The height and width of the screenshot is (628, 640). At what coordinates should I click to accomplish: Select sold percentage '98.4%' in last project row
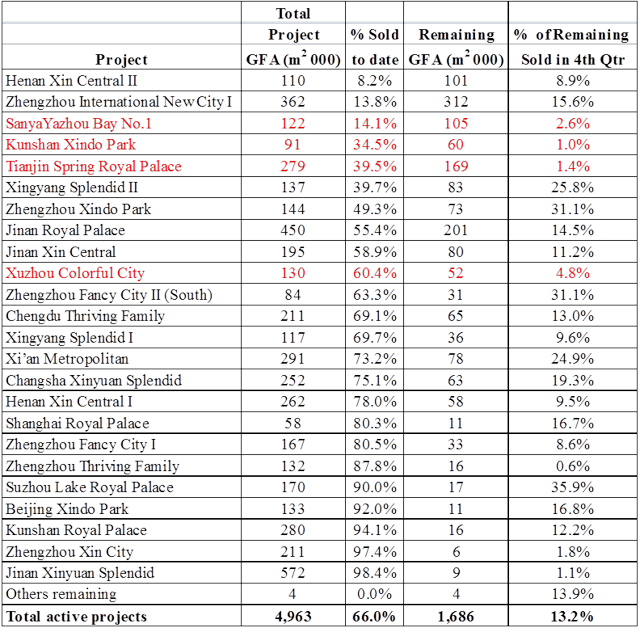point(375,573)
